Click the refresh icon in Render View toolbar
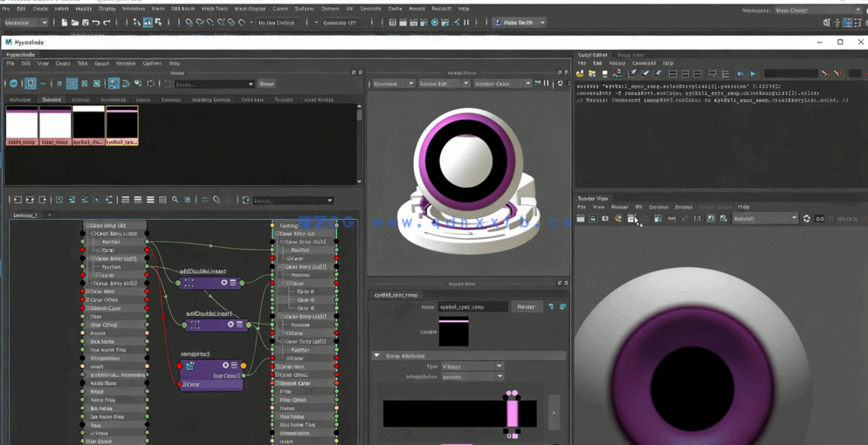Viewport: 868px width, 445px height. click(x=806, y=219)
